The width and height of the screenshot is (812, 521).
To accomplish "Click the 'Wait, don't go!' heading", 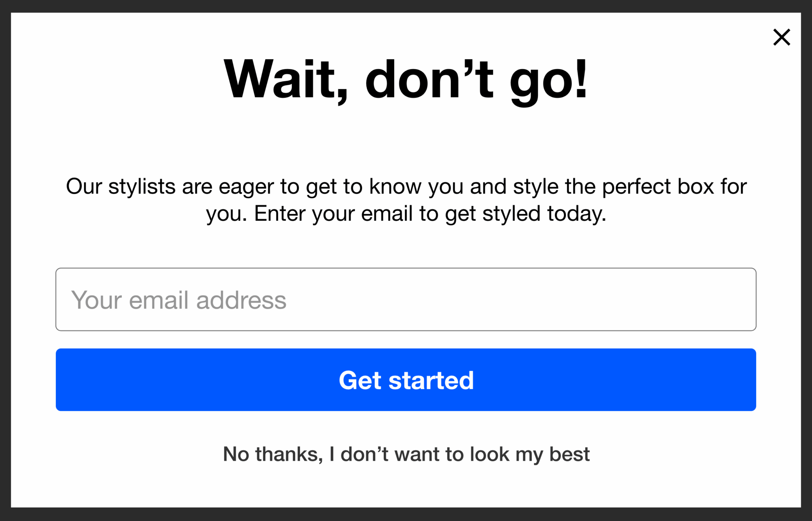I will coord(406,79).
